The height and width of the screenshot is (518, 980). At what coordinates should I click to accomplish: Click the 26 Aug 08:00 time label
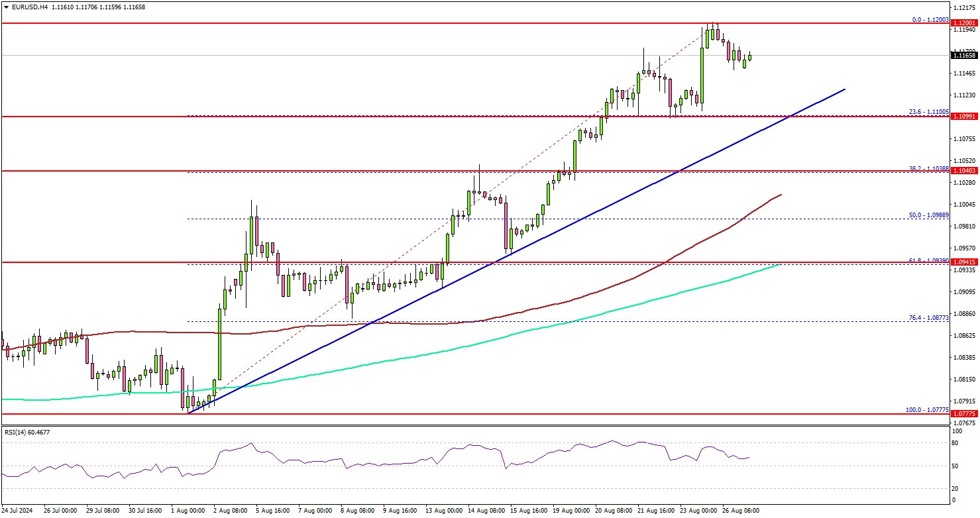coord(740,511)
